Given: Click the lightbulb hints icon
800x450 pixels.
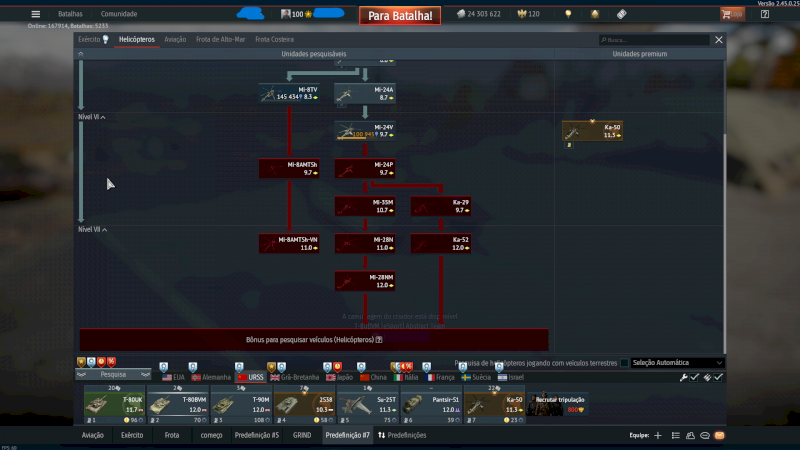Looking at the screenshot, I should point(568,14).
